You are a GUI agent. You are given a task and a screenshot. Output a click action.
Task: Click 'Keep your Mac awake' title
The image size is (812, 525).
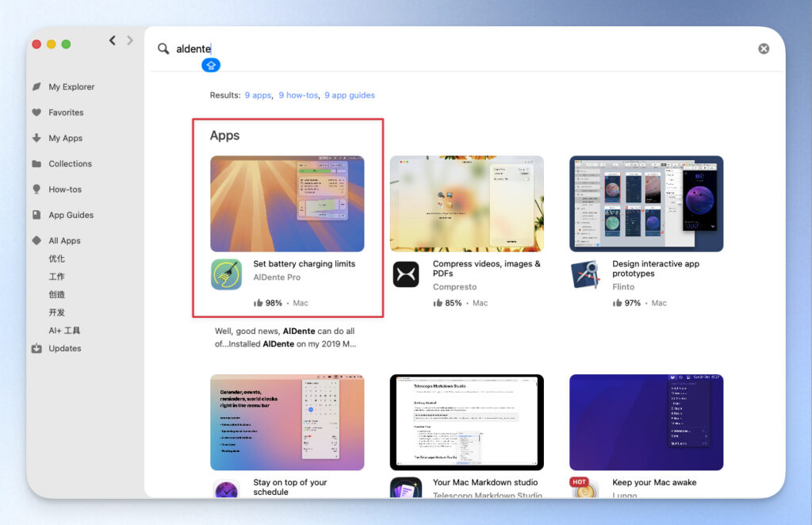[x=654, y=482]
